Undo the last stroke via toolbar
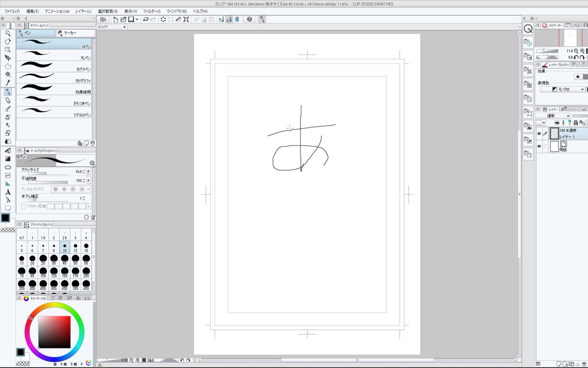This screenshot has width=588, height=368. click(x=146, y=19)
